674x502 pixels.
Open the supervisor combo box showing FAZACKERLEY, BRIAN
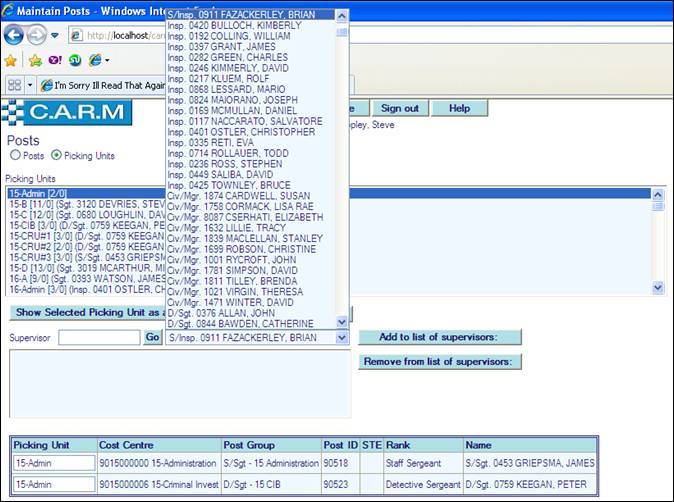tap(342, 338)
